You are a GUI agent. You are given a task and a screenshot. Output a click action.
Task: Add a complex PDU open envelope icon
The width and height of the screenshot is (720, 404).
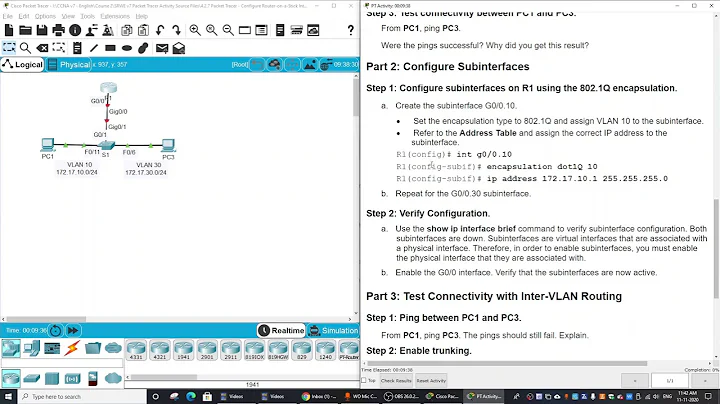pyautogui.click(x=179, y=48)
